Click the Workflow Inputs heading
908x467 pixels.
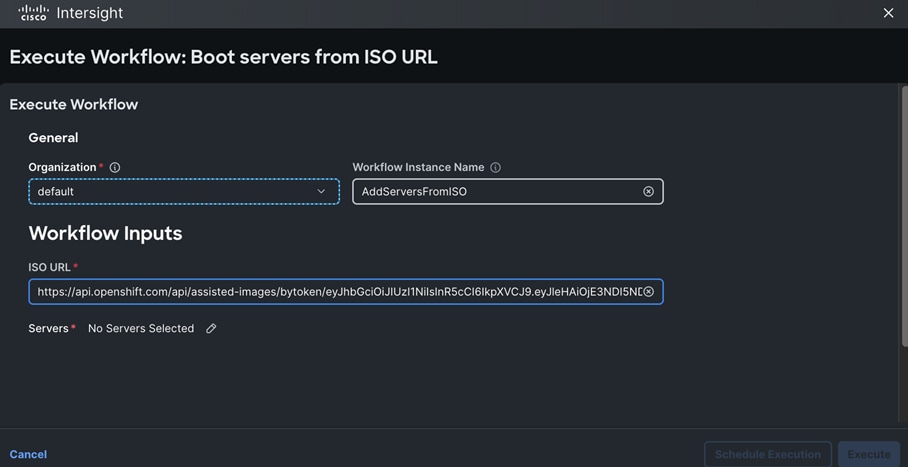click(x=105, y=233)
